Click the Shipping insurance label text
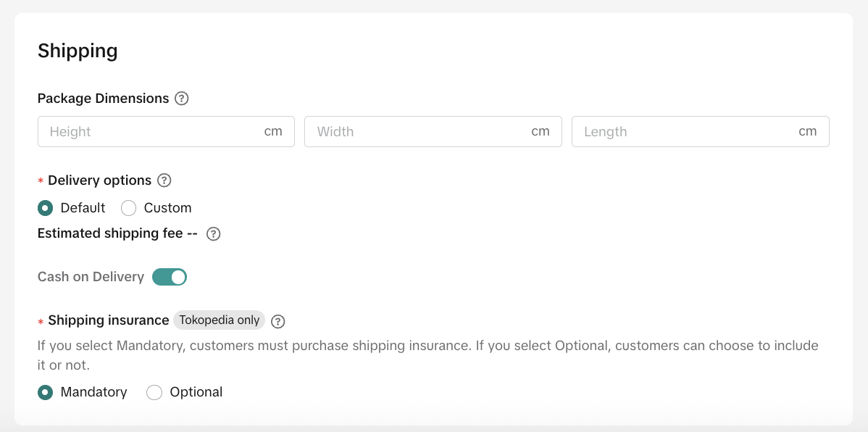 [x=108, y=320]
